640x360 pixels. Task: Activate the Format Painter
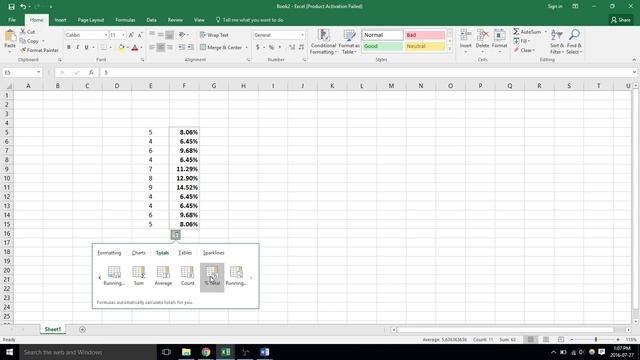pyautogui.click(x=40, y=50)
